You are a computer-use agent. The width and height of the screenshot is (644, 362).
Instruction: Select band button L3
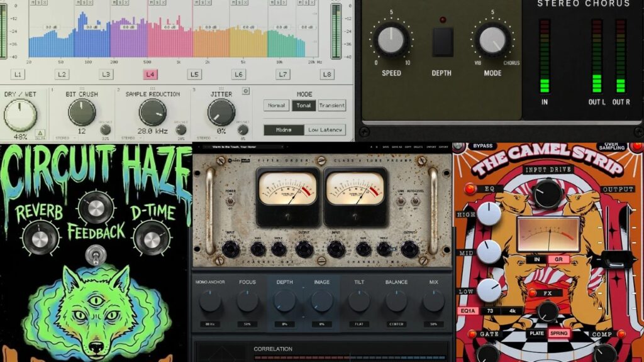[106, 74]
